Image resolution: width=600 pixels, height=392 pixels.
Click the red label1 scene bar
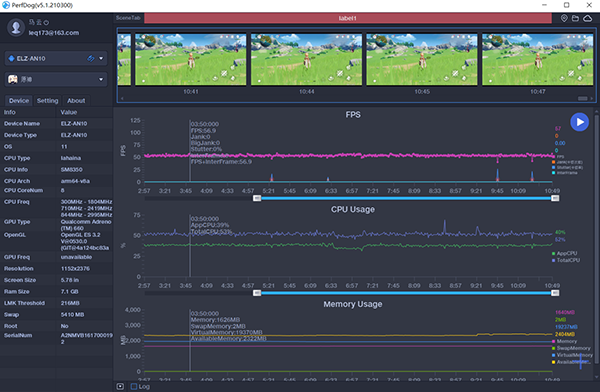pyautogui.click(x=348, y=18)
